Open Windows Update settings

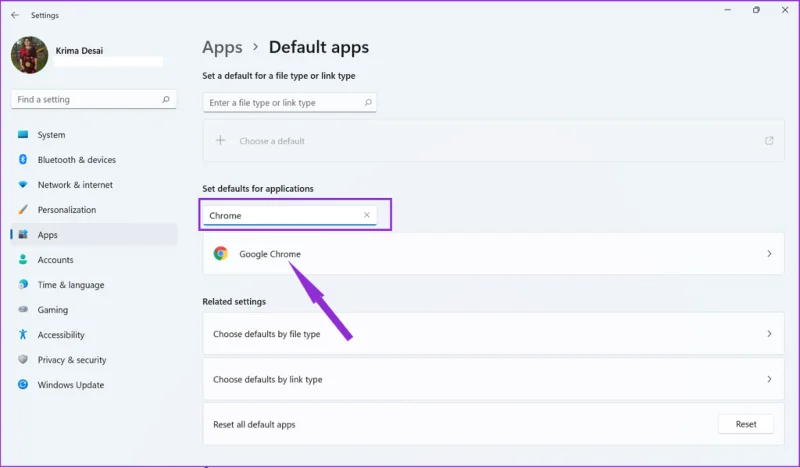[94, 385]
